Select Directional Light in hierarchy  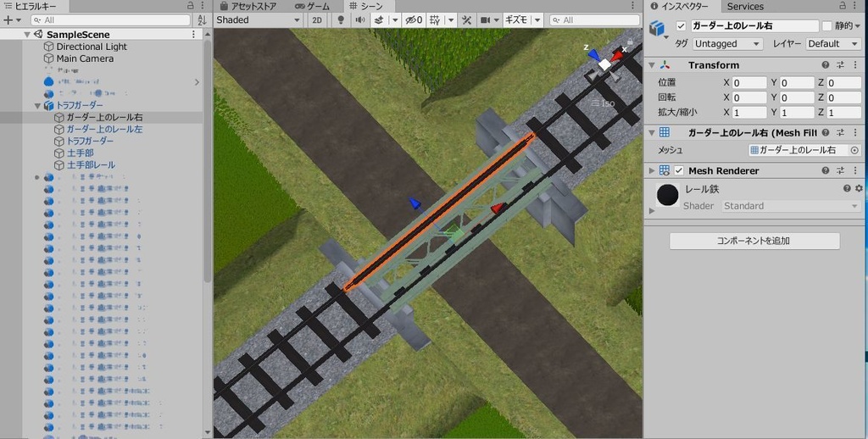tap(92, 47)
